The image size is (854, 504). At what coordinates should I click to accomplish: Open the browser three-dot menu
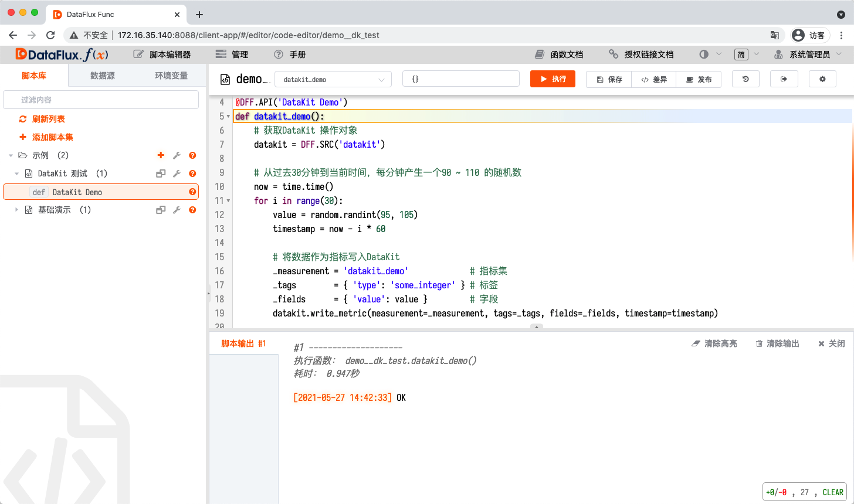[842, 35]
